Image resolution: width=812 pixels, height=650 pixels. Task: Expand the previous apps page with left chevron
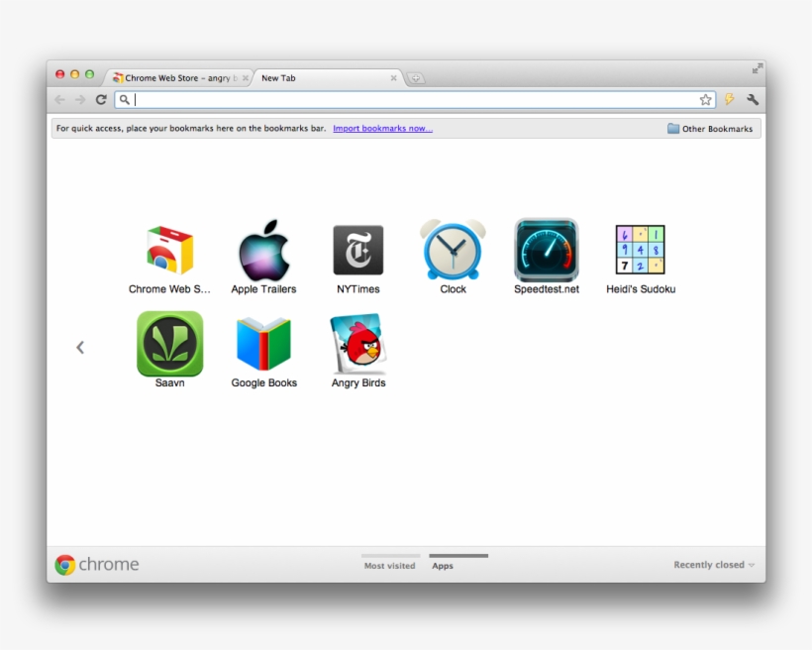coord(80,347)
